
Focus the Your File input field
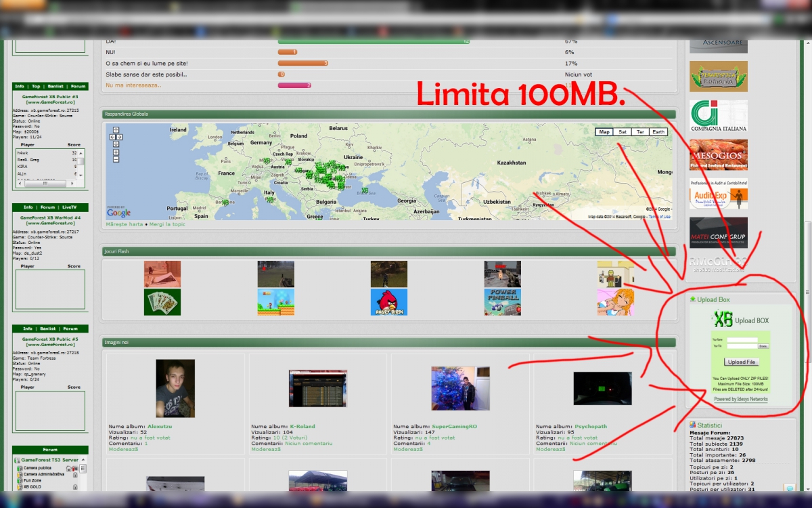tap(742, 346)
